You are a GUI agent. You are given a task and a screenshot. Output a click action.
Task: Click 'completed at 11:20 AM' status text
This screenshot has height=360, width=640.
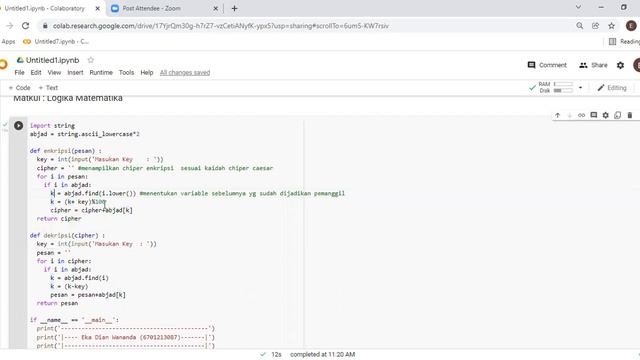322,354
